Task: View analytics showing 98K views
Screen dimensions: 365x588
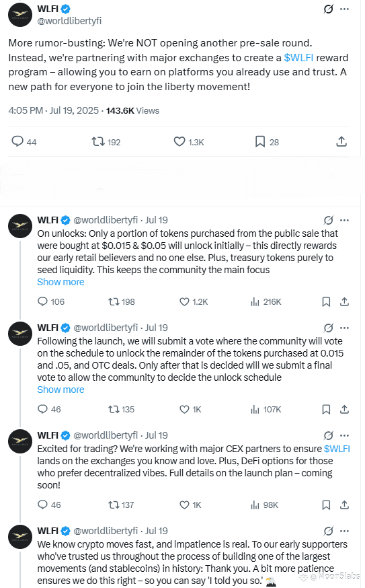Action: 265,505
